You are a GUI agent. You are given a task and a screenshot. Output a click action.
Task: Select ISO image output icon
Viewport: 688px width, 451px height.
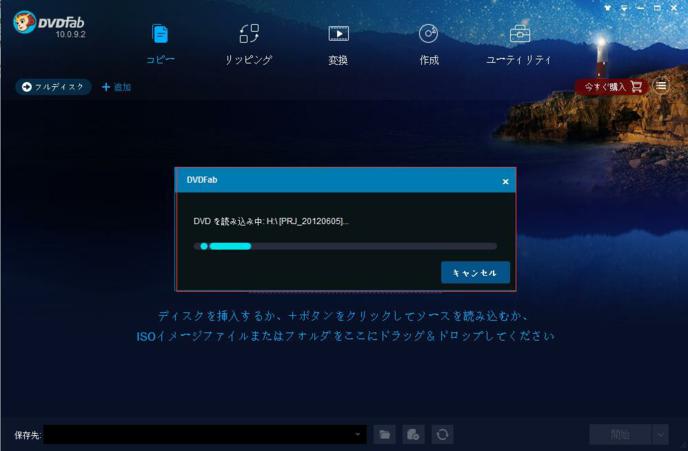(413, 434)
